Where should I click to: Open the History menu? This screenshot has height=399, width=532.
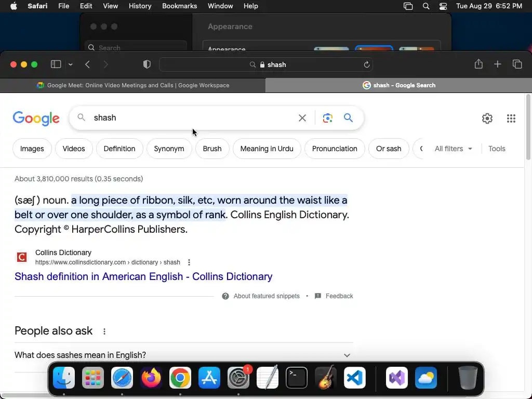[140, 6]
